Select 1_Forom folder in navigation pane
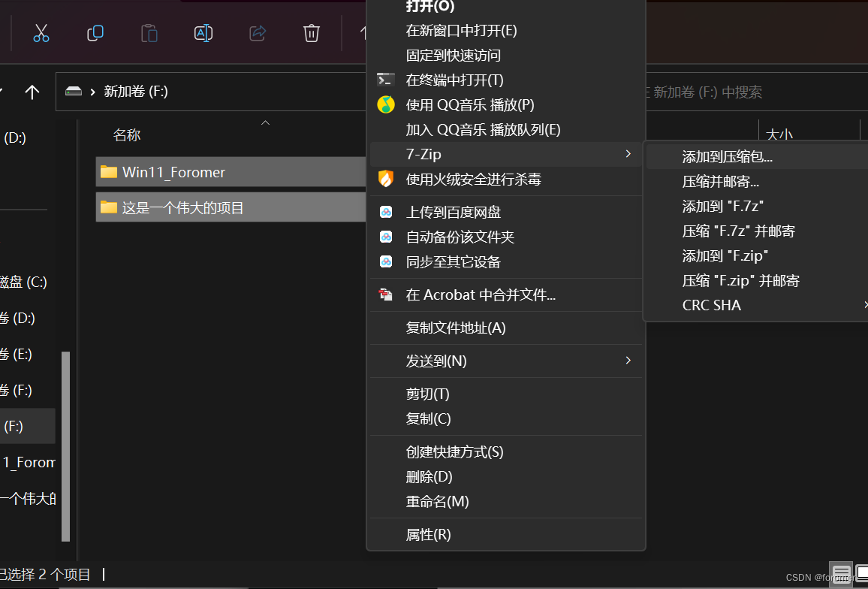 29,462
